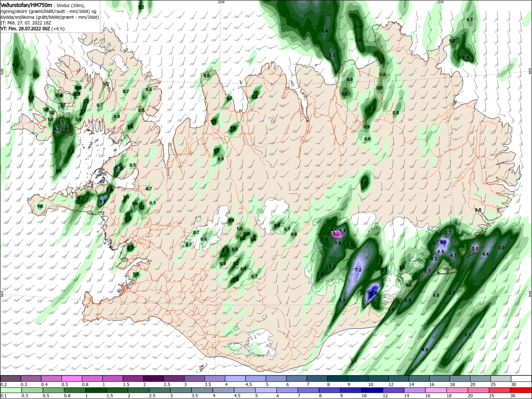Click the 0.1 label in bottom legend row
This screenshot has width=532, height=399.
point(3,396)
